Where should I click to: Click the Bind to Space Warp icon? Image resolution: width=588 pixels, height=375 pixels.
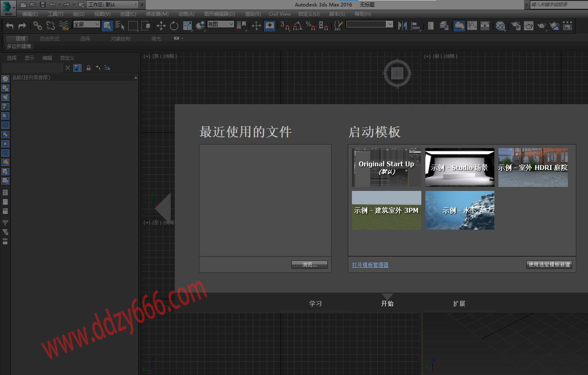tap(64, 26)
